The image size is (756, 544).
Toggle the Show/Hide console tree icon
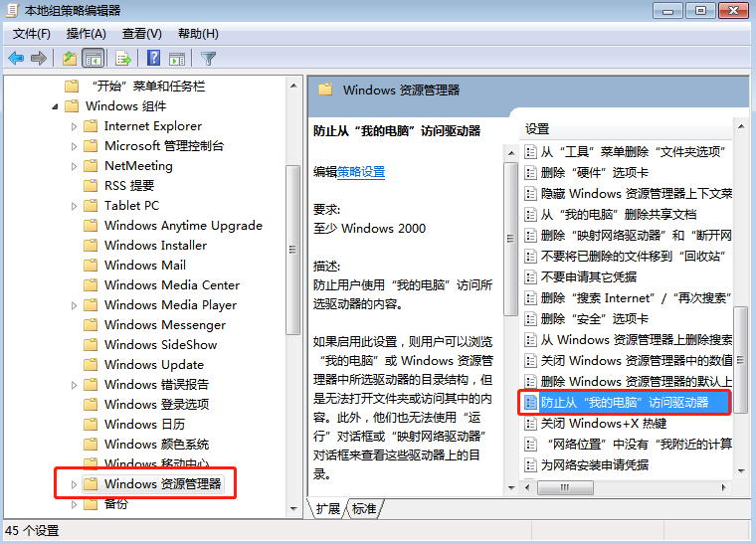(94, 59)
